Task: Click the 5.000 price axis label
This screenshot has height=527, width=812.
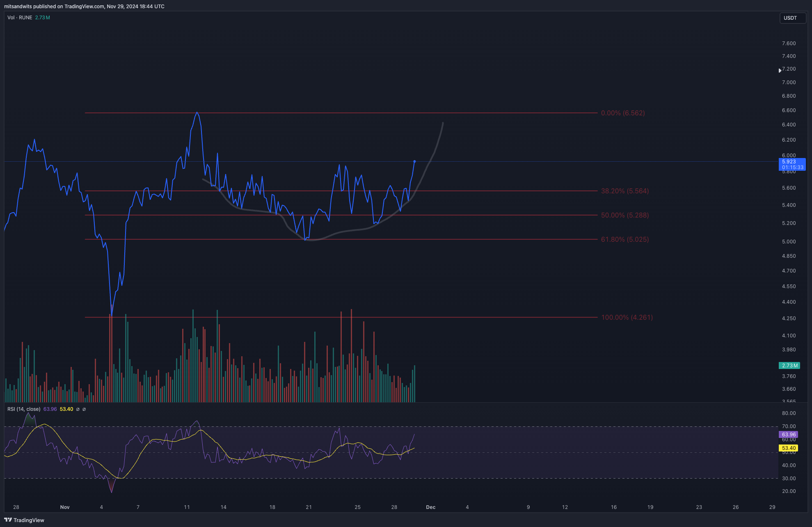Action: (789, 242)
